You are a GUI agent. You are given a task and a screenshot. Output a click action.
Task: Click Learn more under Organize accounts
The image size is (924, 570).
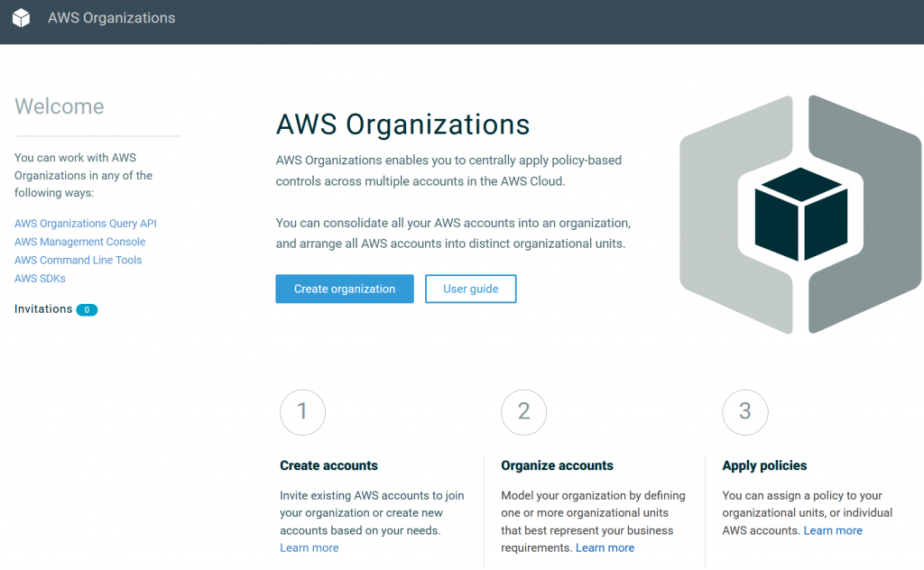pyautogui.click(x=605, y=547)
